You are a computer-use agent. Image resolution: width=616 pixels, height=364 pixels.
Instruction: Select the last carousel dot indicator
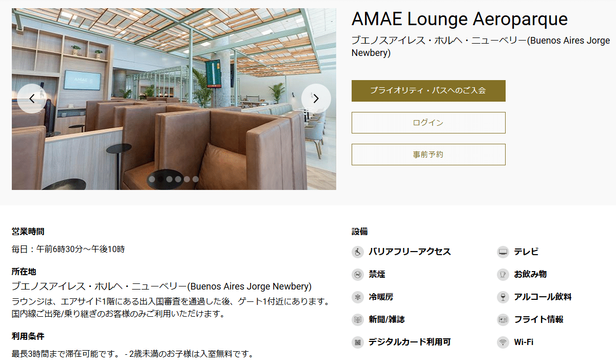coord(196,179)
